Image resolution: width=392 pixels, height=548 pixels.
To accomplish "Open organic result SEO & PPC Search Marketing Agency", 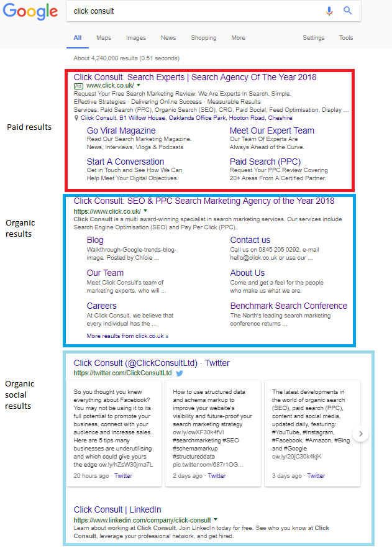I will point(204,201).
